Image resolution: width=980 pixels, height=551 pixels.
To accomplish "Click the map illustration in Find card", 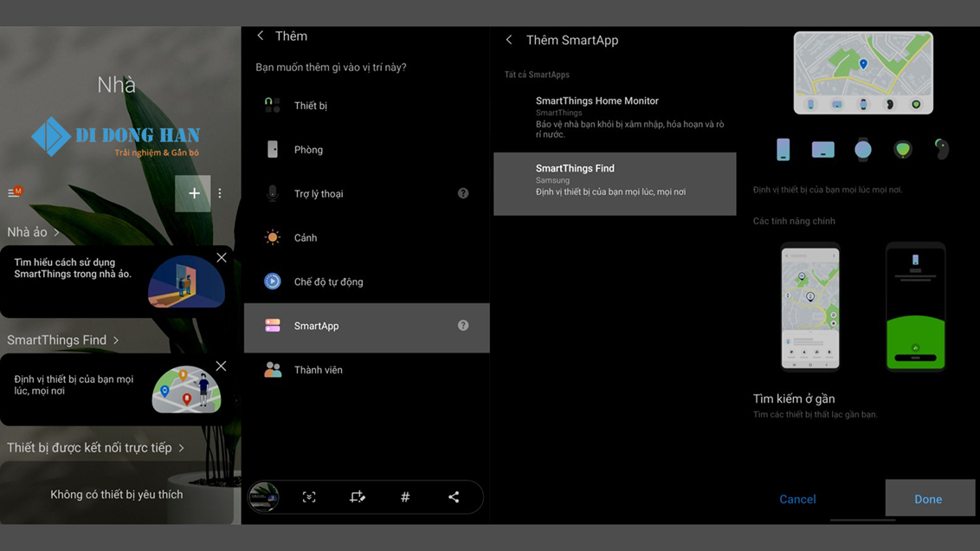I will click(x=186, y=389).
